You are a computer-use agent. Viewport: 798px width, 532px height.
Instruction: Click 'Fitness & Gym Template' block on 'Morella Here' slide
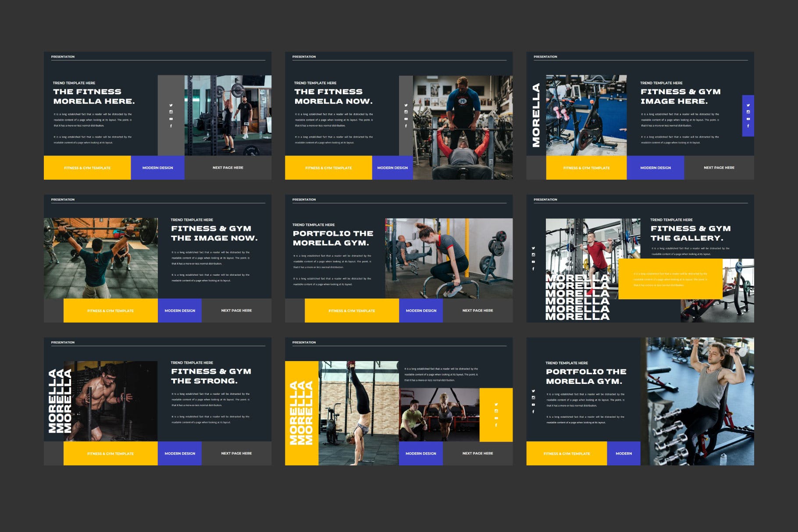click(x=87, y=168)
